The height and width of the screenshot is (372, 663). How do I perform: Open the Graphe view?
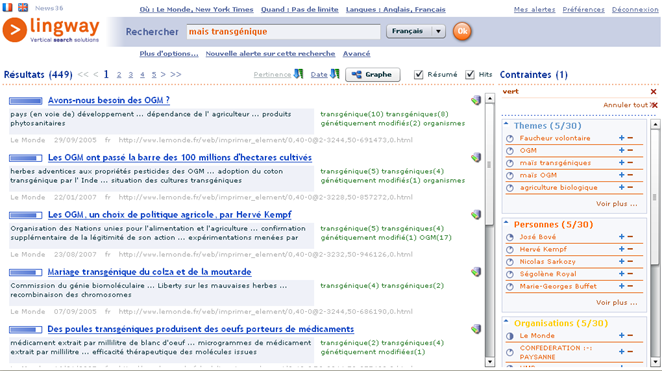[x=373, y=74]
